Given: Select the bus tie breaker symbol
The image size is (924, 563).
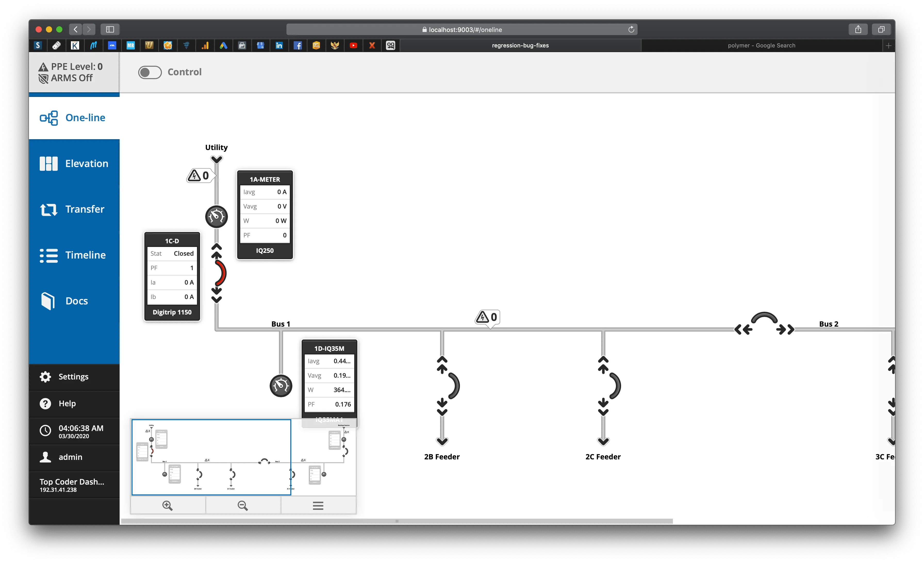Looking at the screenshot, I should (764, 318).
